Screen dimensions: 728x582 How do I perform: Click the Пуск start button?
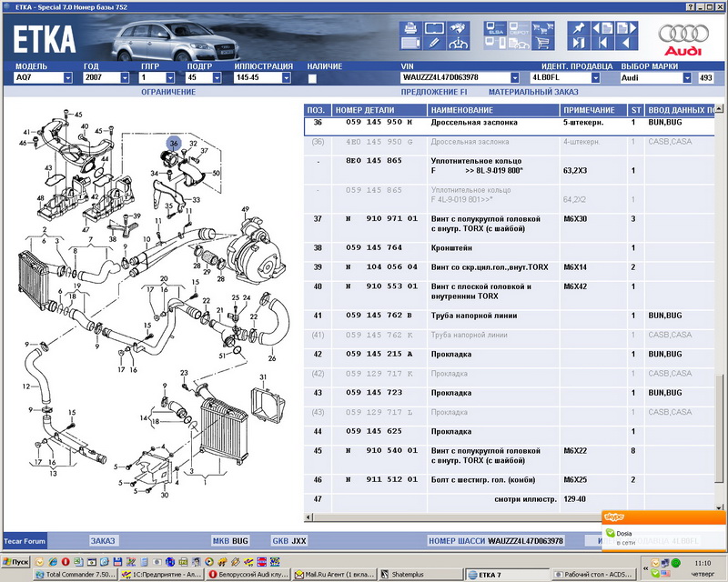[15, 562]
